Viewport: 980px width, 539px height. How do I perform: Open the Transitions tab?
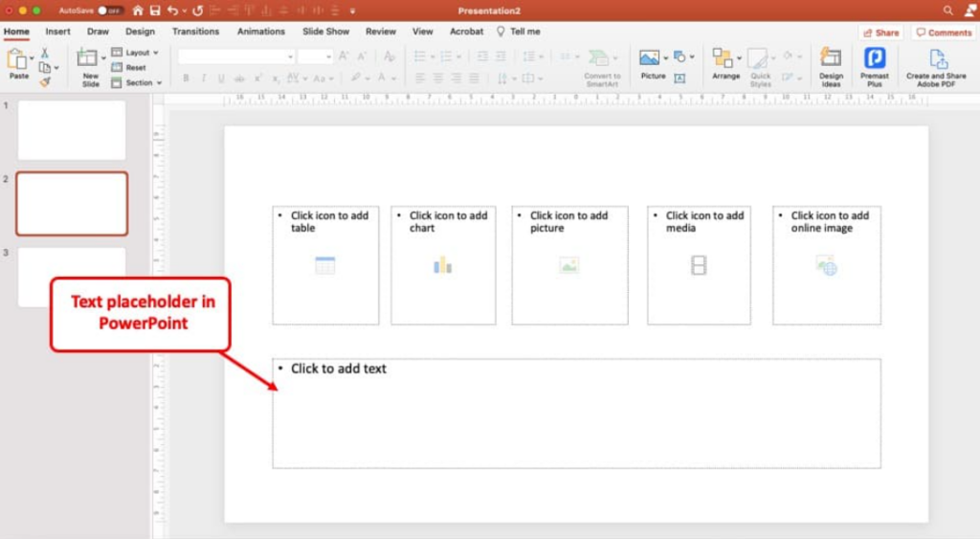[x=195, y=32]
